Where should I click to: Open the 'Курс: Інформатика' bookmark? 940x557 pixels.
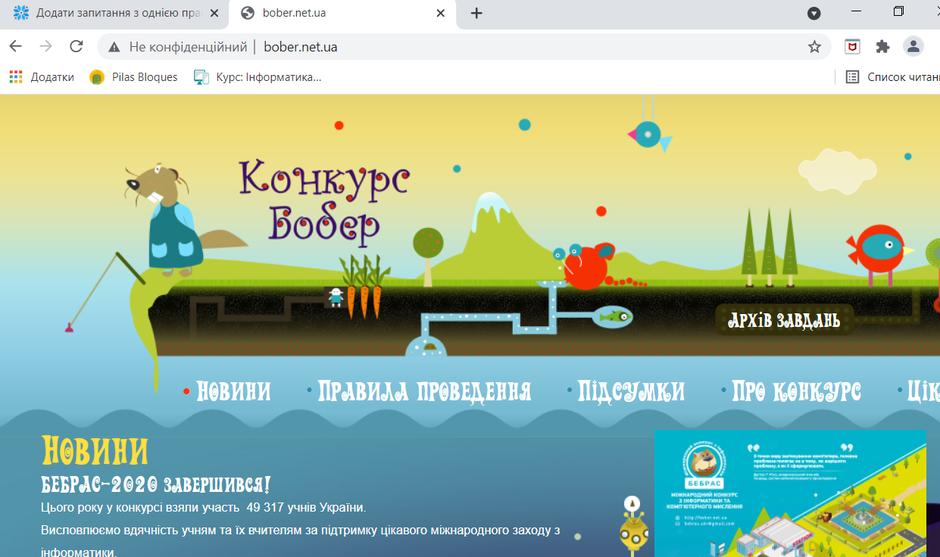(x=258, y=77)
